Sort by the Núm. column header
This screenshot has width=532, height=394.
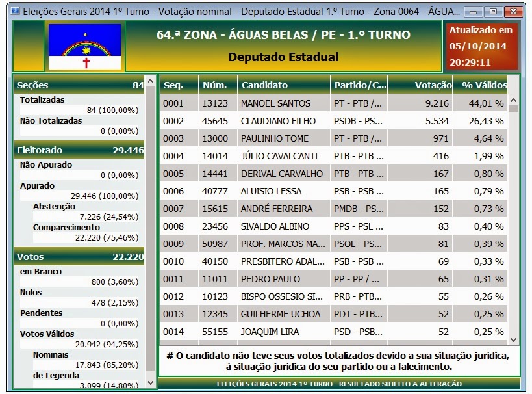(218, 85)
